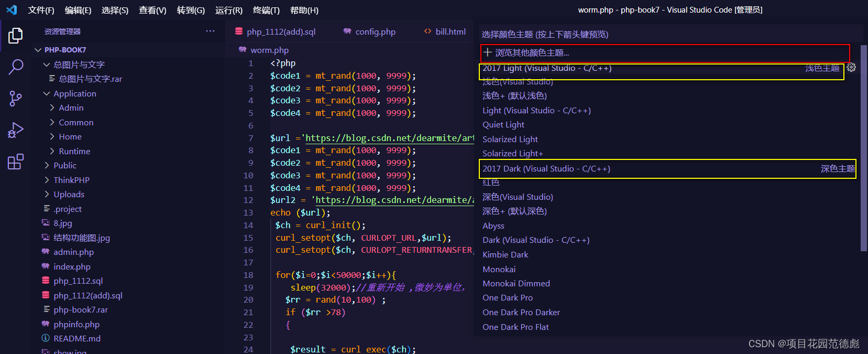
Task: Click PHP elephant icon on config.php tab
Action: click(347, 31)
